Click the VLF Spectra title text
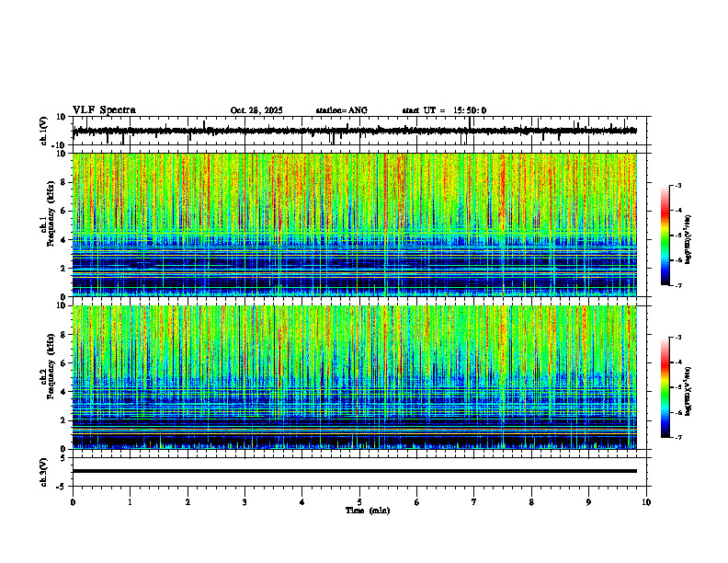This screenshot has width=728, height=563. click(x=104, y=110)
